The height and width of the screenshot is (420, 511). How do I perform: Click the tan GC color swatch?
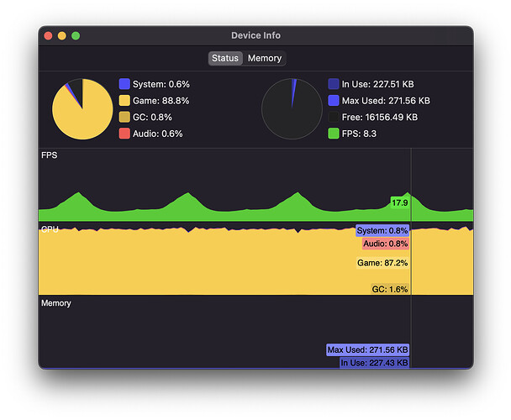coord(124,117)
